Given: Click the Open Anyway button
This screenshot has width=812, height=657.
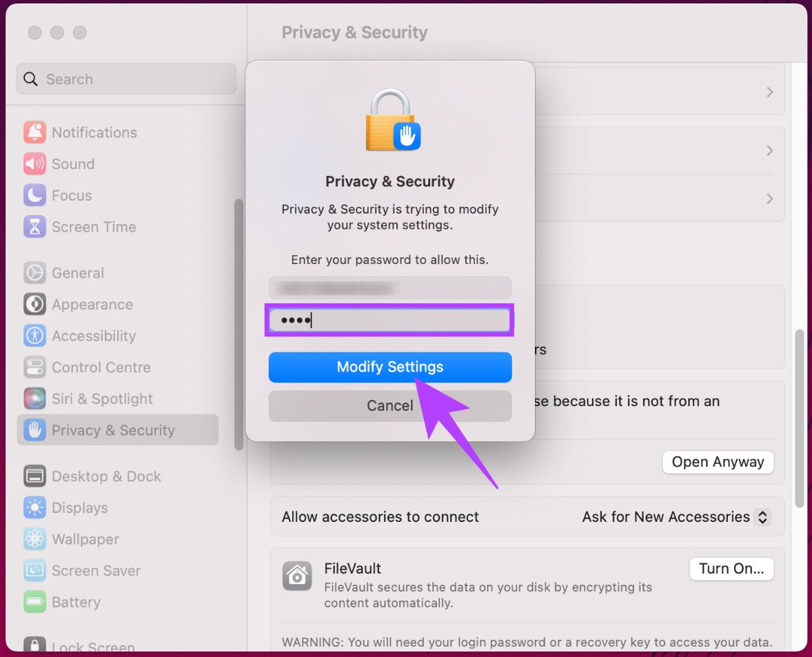Looking at the screenshot, I should tap(718, 462).
